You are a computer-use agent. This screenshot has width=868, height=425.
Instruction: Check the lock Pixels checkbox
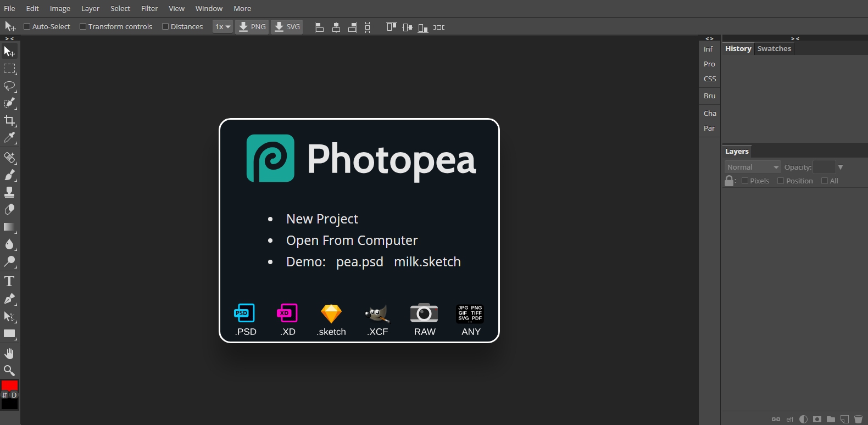coord(745,181)
